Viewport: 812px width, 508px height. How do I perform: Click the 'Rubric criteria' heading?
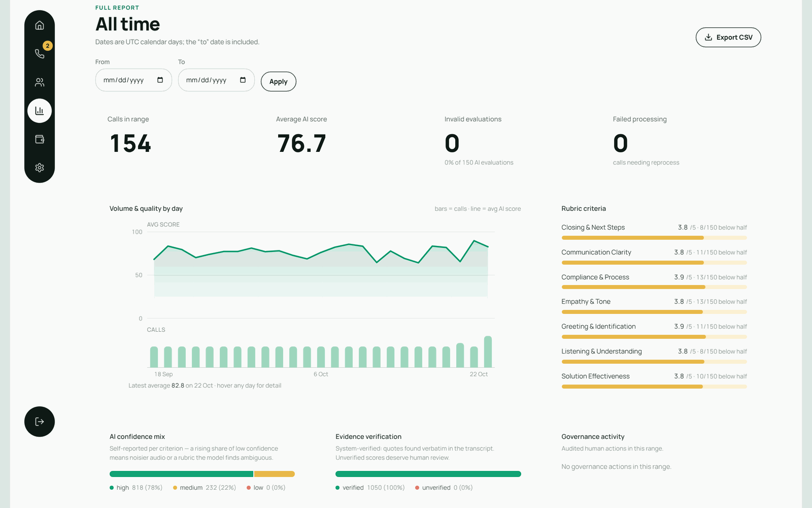(584, 209)
